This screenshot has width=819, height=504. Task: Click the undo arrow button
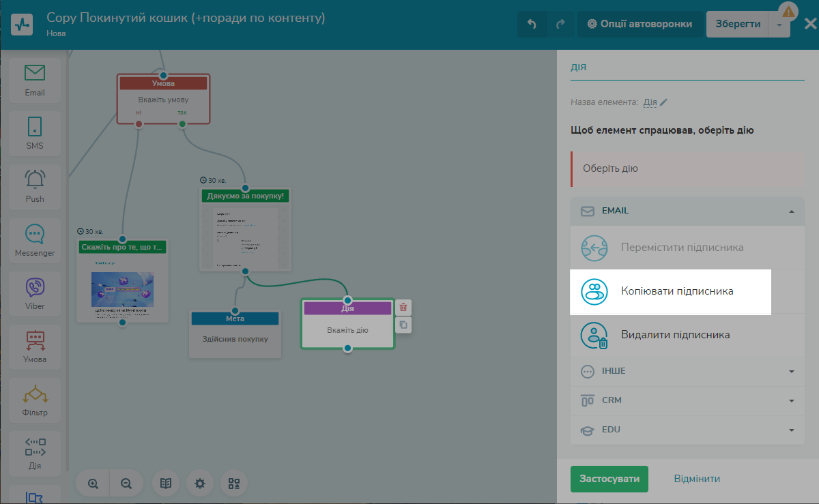click(x=532, y=25)
